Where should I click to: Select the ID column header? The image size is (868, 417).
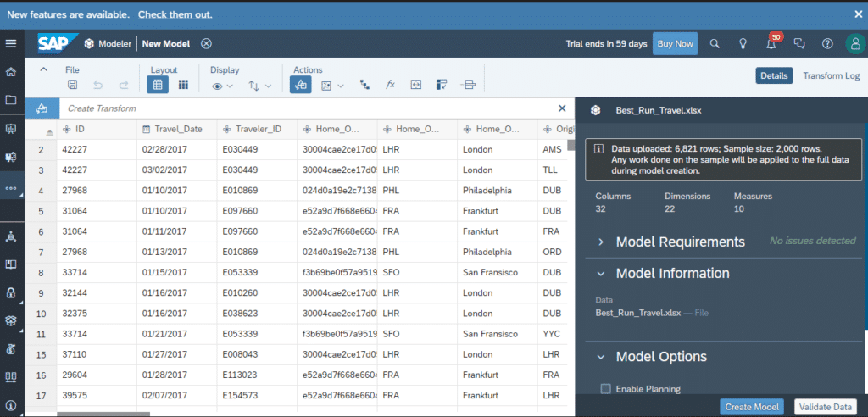tap(97, 129)
